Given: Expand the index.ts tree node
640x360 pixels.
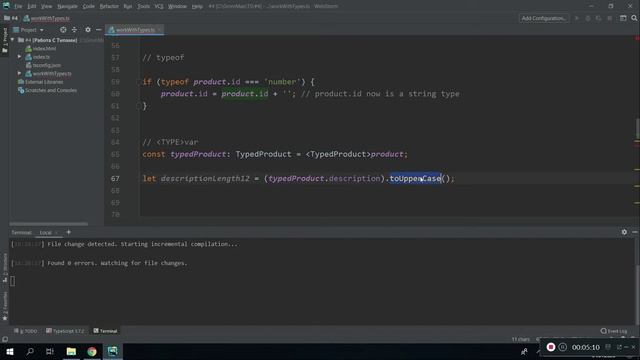Looking at the screenshot, I should click(x=19, y=57).
